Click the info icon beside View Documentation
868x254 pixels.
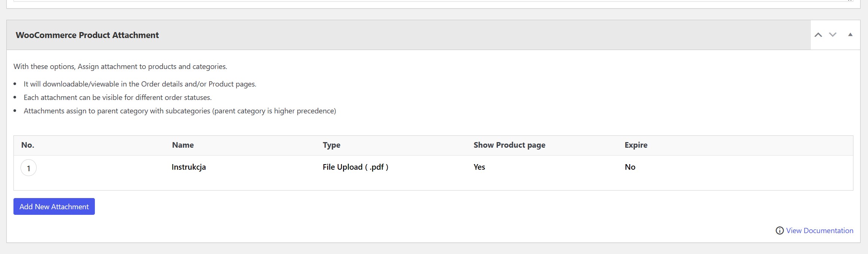[x=779, y=231]
